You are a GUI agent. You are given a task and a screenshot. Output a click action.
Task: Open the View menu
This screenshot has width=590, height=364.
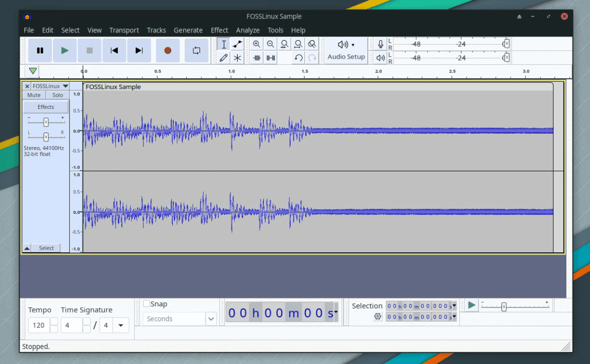tap(95, 30)
